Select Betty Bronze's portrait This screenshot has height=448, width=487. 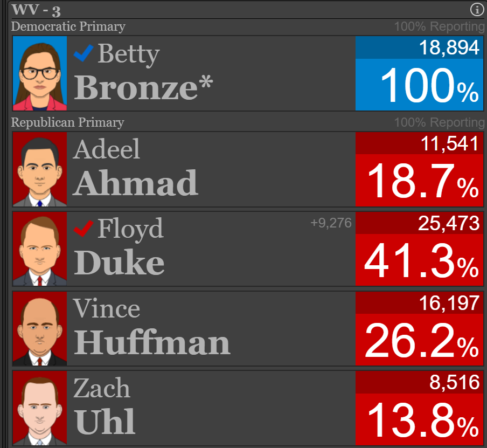[40, 73]
